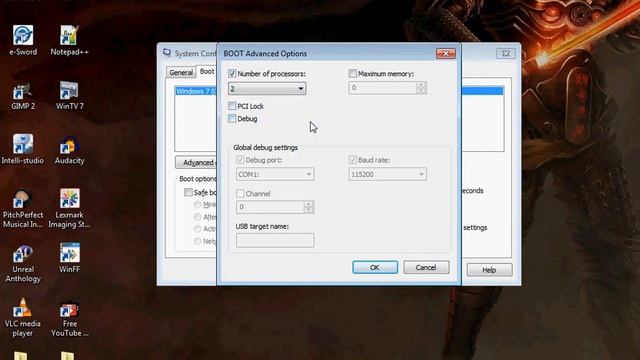Select the Audacity desktop shortcut

[x=69, y=149]
